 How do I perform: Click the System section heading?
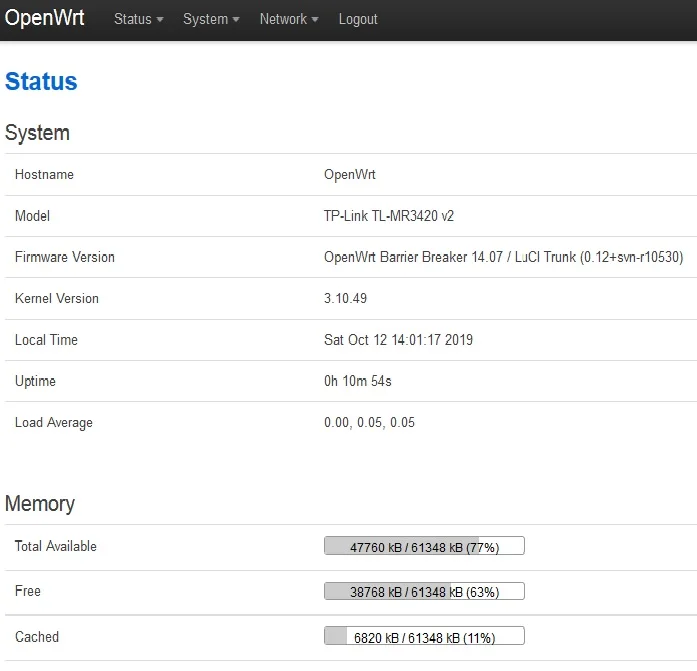tap(37, 132)
